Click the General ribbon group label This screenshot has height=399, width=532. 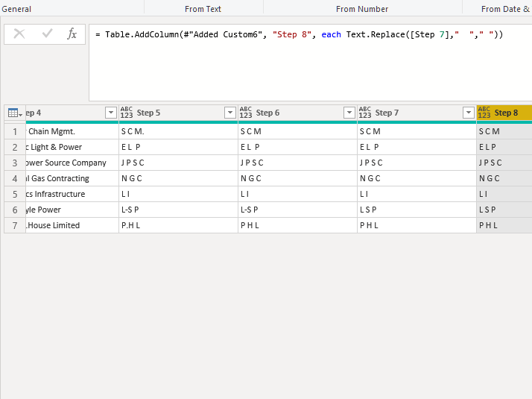[16, 9]
